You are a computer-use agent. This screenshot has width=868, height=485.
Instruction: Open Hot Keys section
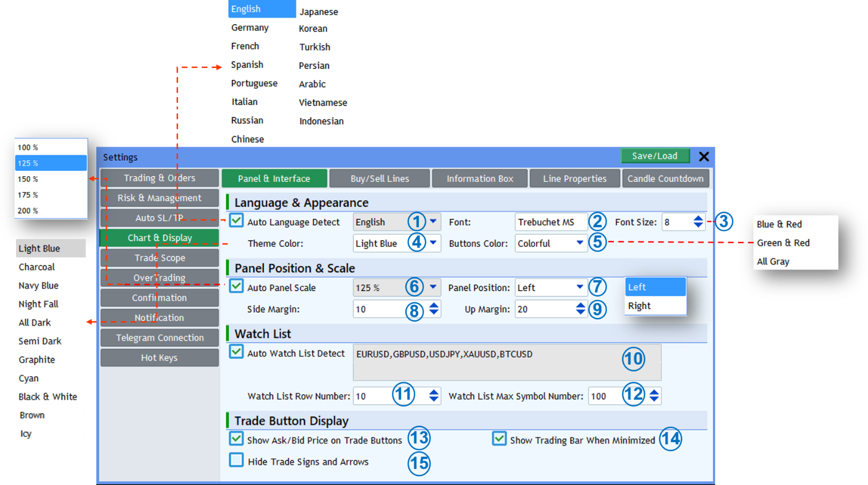click(159, 358)
